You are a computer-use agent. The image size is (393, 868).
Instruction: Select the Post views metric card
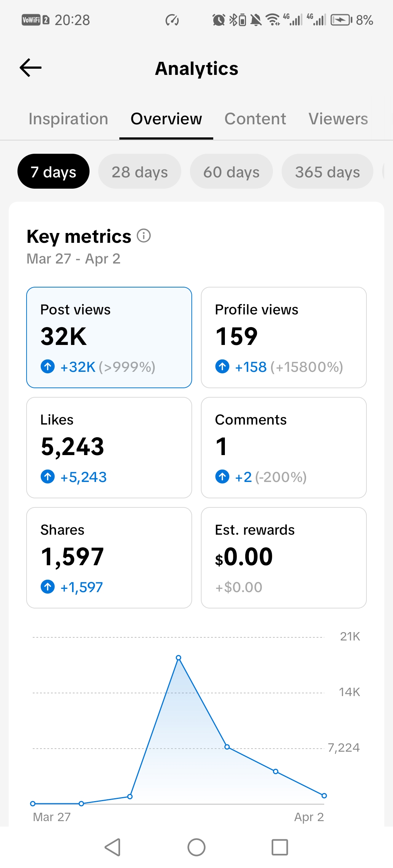(109, 337)
